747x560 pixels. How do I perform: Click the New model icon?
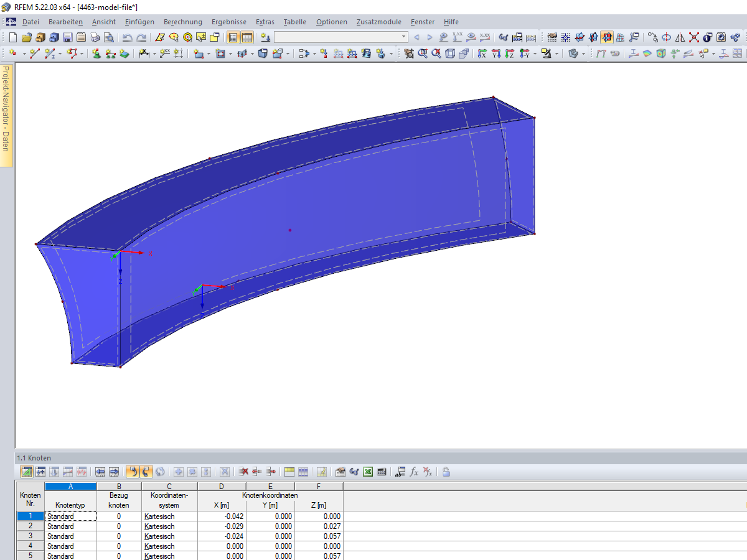[12, 37]
